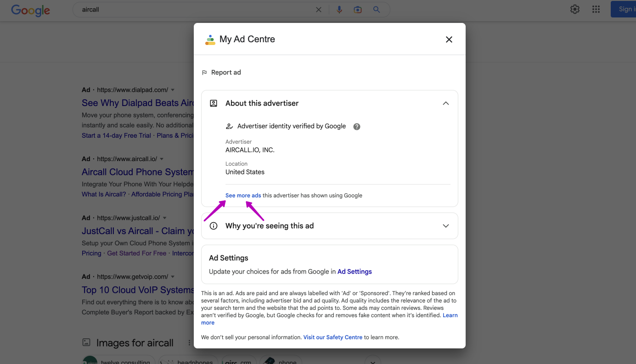Clear the search box text
The width and height of the screenshot is (636, 364).
319,10
